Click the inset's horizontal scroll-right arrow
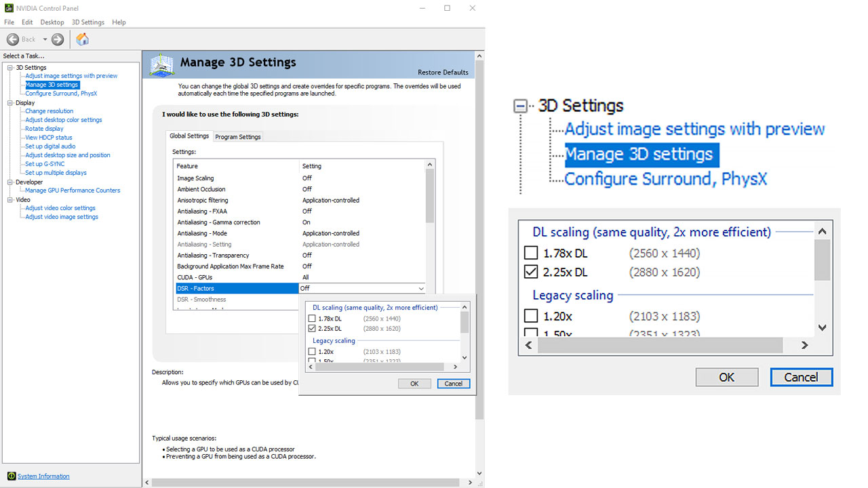The image size is (868, 488). 805,345
